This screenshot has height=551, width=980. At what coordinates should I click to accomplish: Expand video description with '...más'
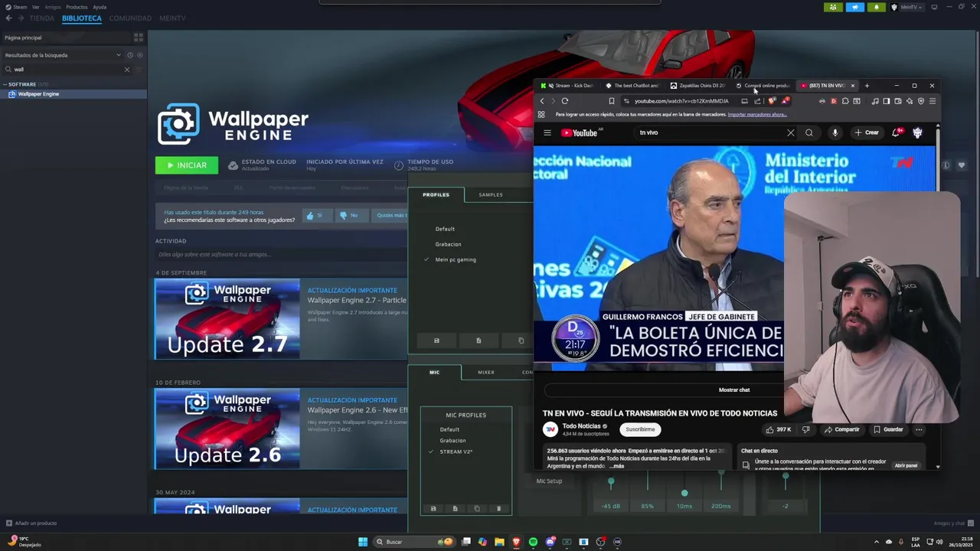pos(617,466)
